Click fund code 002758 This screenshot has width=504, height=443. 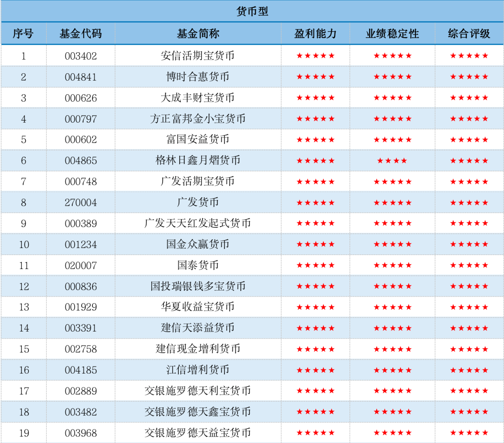[81, 349]
